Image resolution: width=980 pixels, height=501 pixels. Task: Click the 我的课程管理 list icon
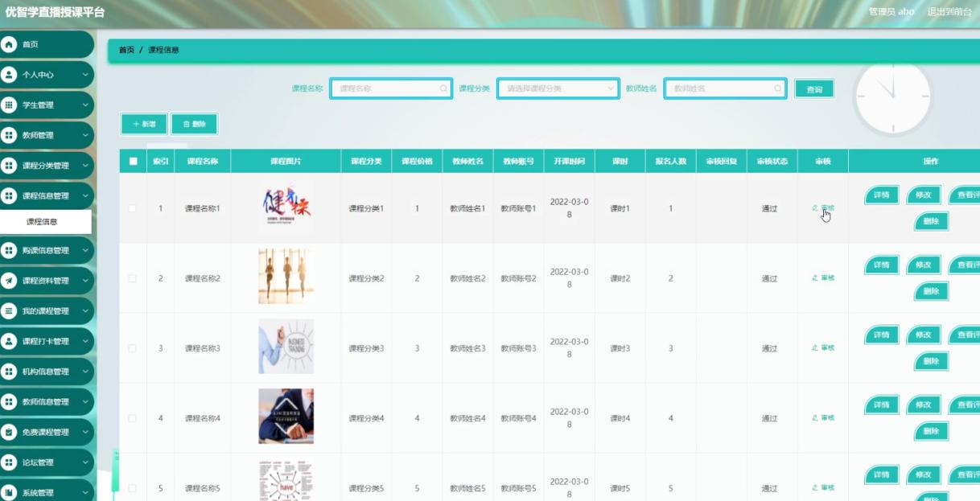click(9, 310)
